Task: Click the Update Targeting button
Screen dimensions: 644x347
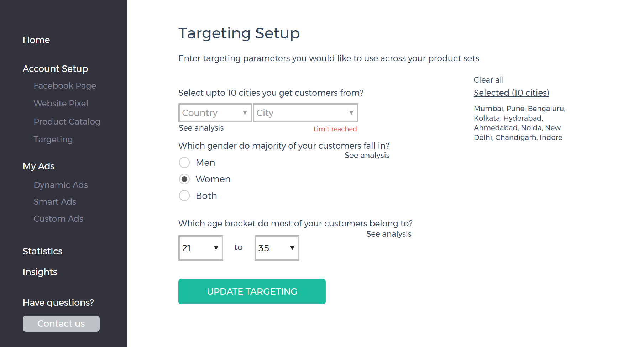Action: [x=252, y=291]
